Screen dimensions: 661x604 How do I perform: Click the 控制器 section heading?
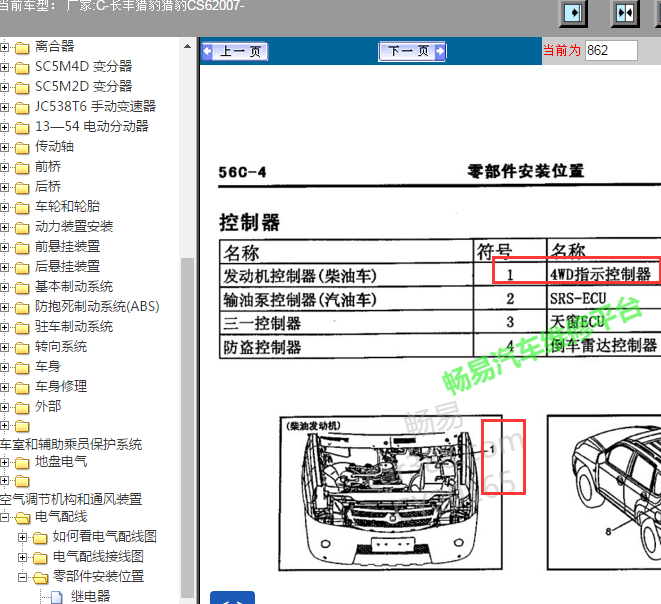point(249,222)
